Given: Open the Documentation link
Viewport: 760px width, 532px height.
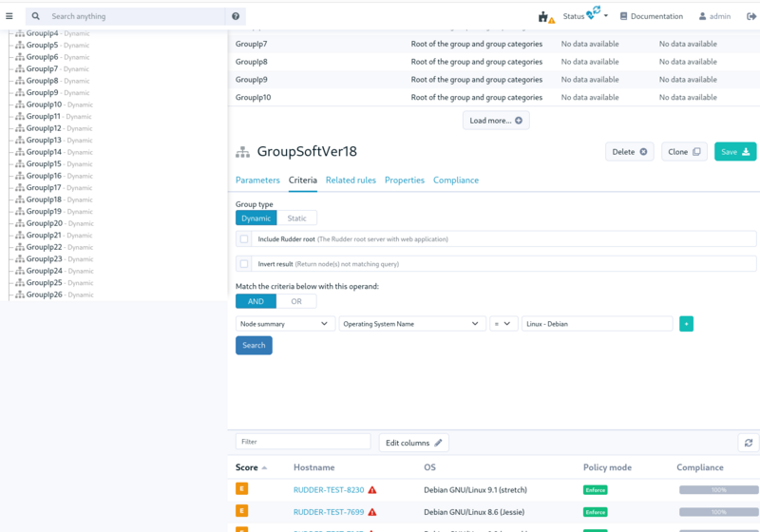Looking at the screenshot, I should 652,16.
